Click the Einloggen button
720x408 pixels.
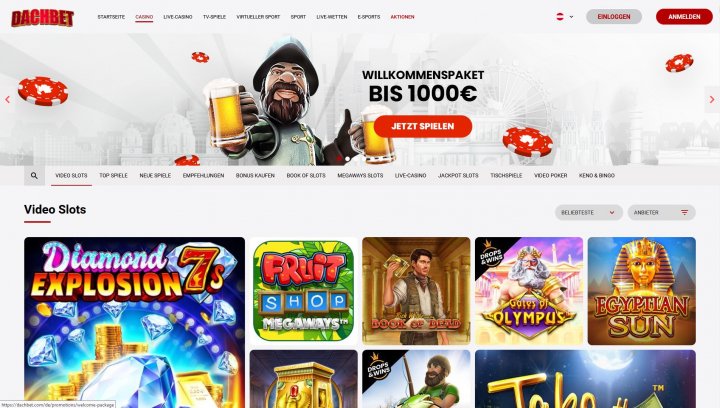[614, 17]
